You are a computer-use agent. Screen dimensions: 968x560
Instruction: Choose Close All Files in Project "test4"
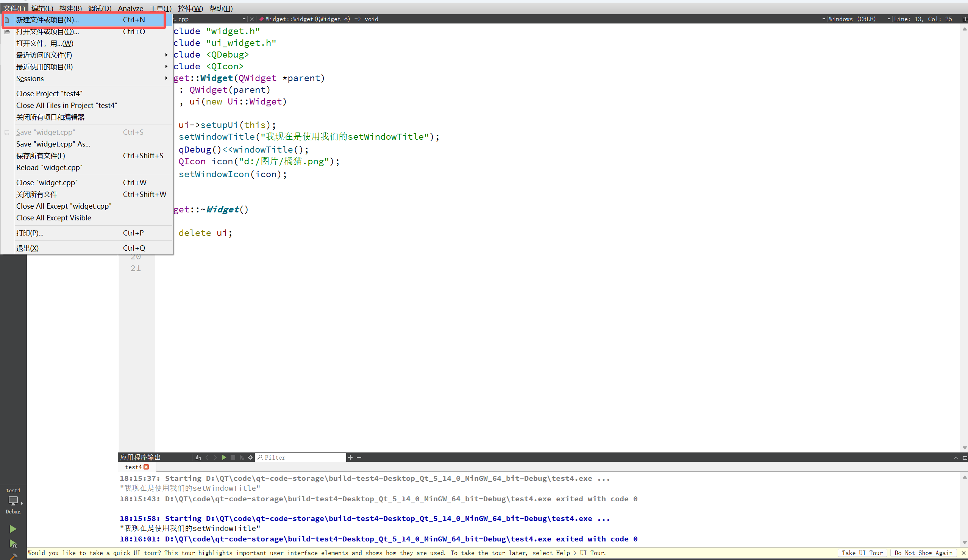(x=86, y=105)
